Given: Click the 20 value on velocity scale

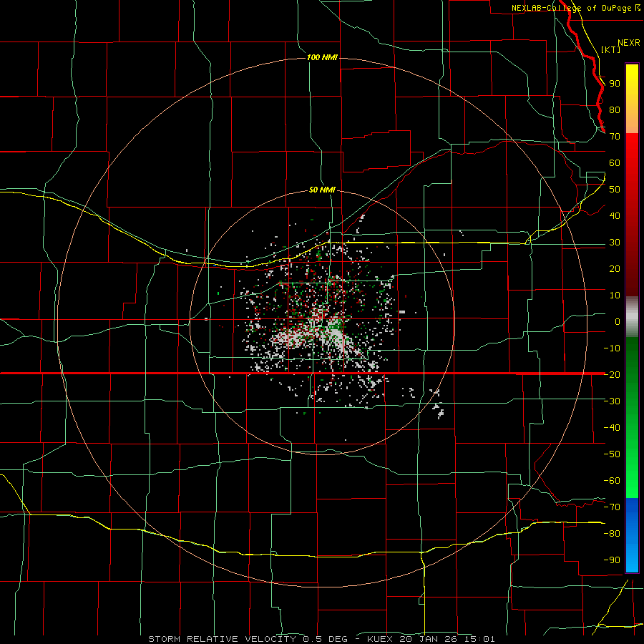Looking at the screenshot, I should tap(615, 268).
